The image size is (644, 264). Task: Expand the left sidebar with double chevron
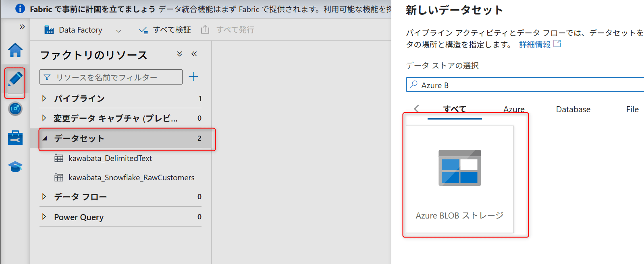pyautogui.click(x=22, y=27)
